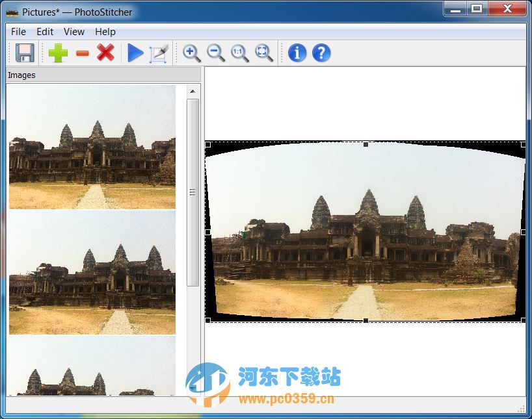Viewport: 532px width, 419px height.
Task: Open the File menu
Action: point(18,31)
